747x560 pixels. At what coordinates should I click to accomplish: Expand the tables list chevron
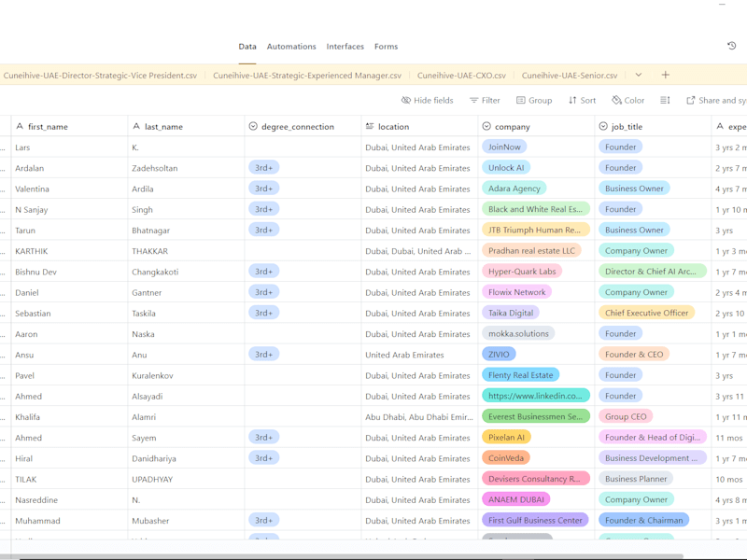639,75
